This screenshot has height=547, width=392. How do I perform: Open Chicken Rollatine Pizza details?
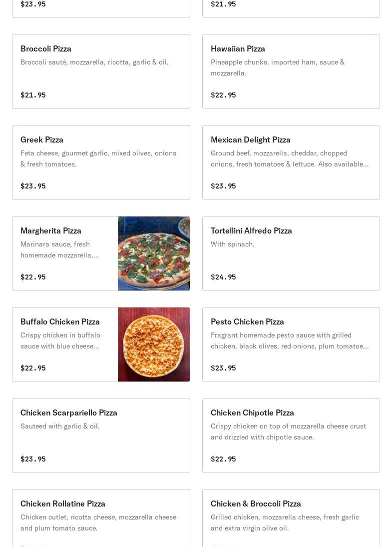click(101, 518)
